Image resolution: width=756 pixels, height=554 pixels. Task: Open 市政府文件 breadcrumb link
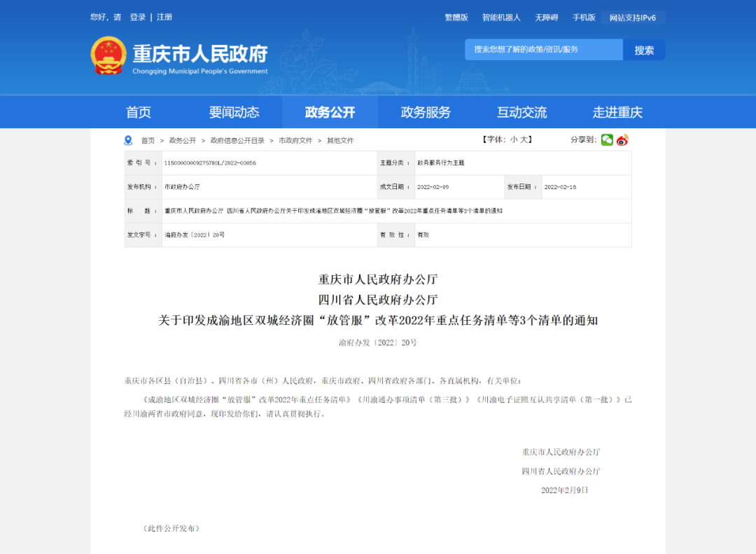pos(295,141)
